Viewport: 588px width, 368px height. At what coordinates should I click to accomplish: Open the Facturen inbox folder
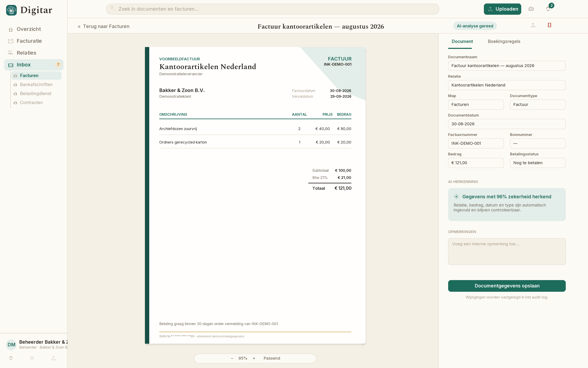36,75
